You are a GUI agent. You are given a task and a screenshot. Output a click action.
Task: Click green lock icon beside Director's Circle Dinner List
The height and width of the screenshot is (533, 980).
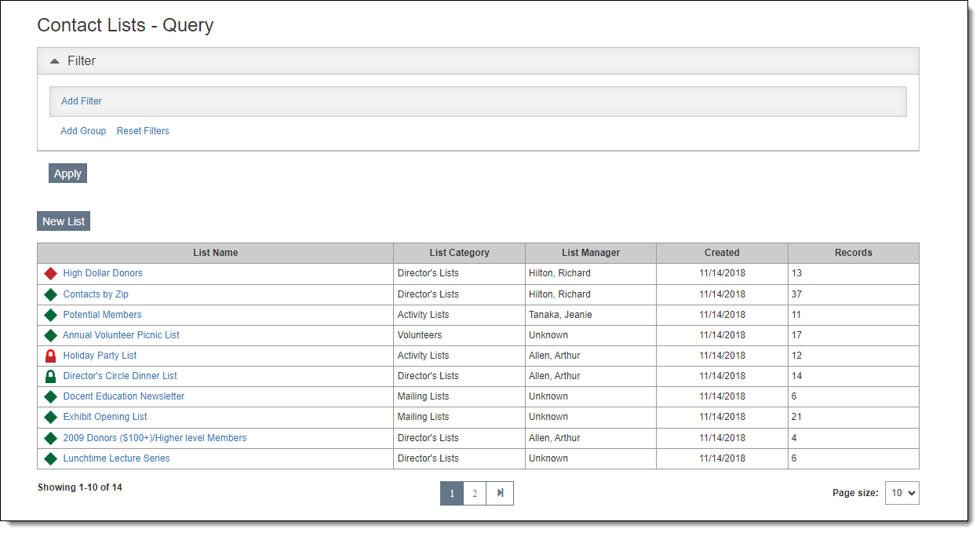click(x=51, y=376)
